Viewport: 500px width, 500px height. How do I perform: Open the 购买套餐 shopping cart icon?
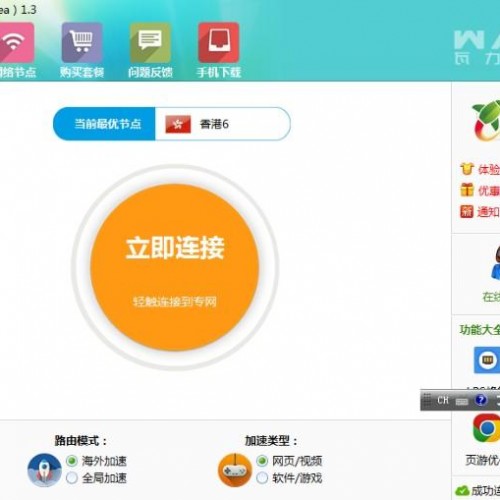click(82, 43)
